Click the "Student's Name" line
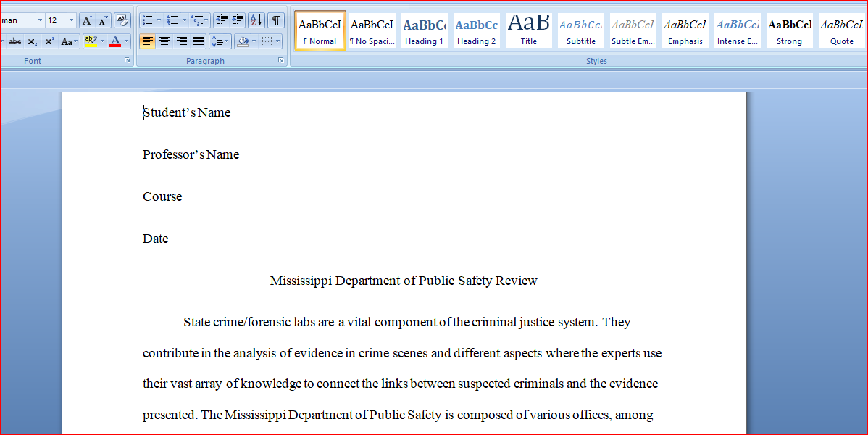868x435 pixels. (186, 112)
